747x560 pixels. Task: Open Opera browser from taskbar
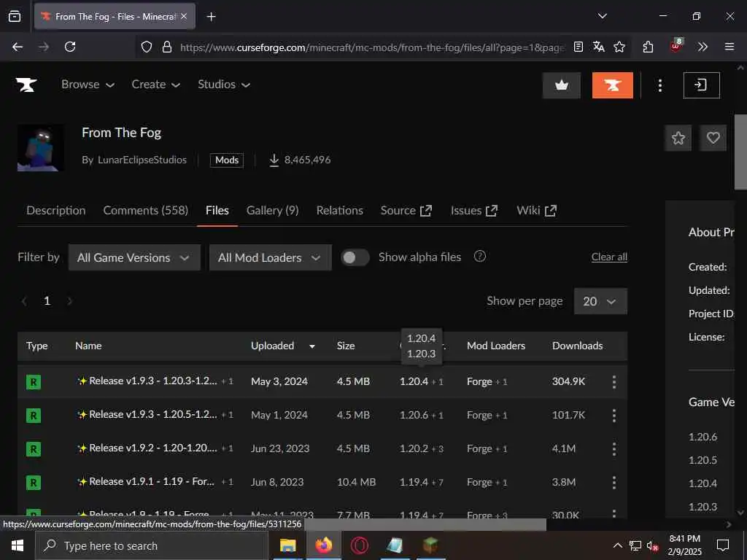coord(359,545)
